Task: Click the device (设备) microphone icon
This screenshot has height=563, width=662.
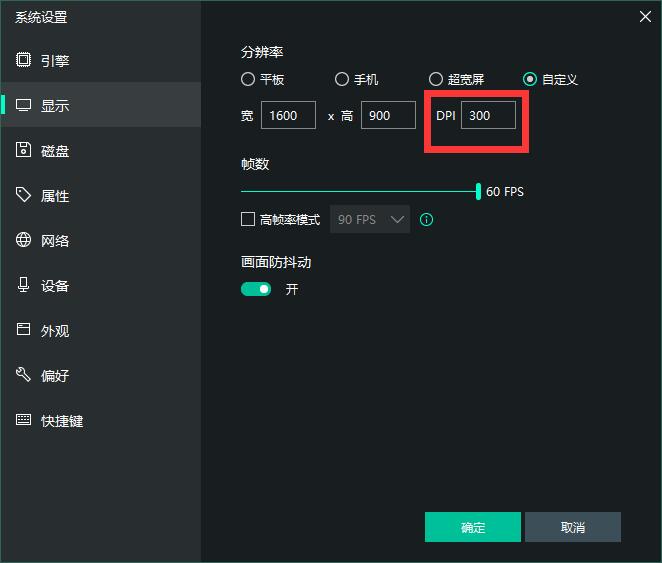Action: click(23, 285)
